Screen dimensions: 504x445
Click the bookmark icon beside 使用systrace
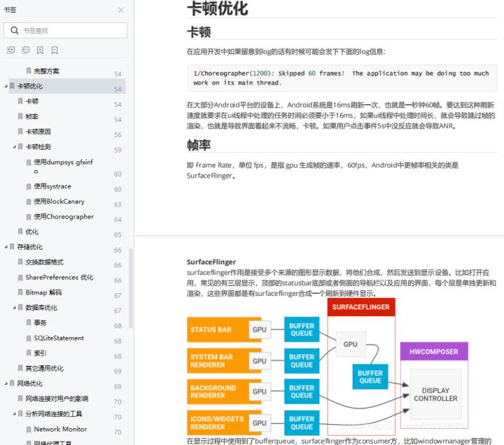pyautogui.click(x=29, y=187)
